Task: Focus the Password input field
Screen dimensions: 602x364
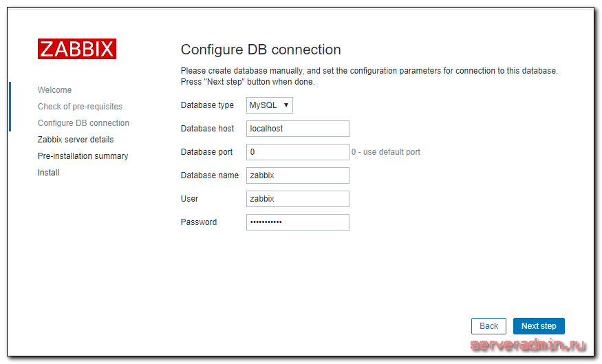Action: click(297, 222)
